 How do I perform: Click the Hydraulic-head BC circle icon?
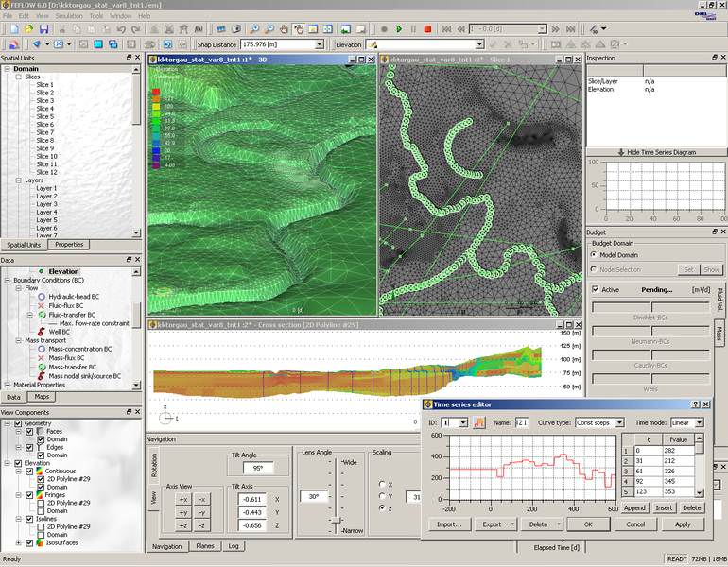coord(42,297)
